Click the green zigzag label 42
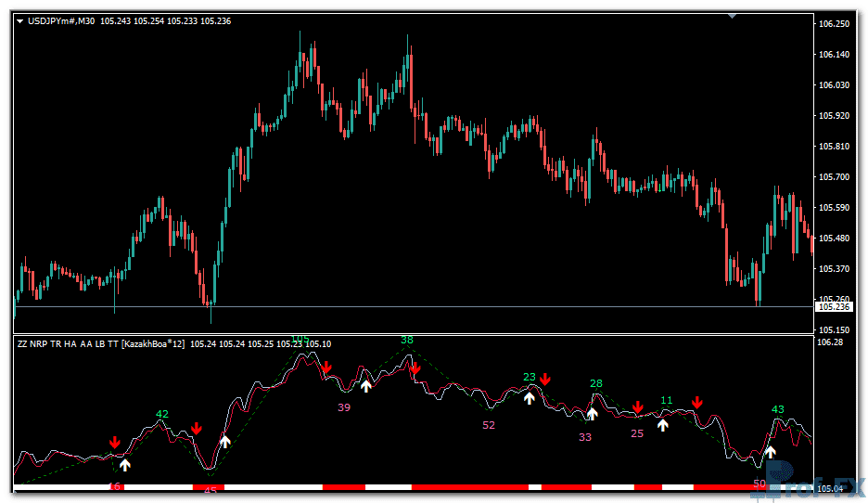The image size is (868, 503). (162, 414)
